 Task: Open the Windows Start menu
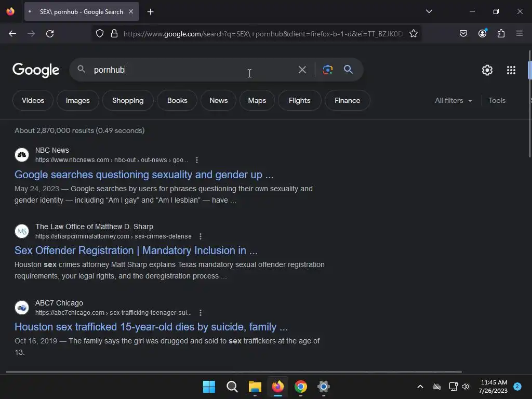209,387
